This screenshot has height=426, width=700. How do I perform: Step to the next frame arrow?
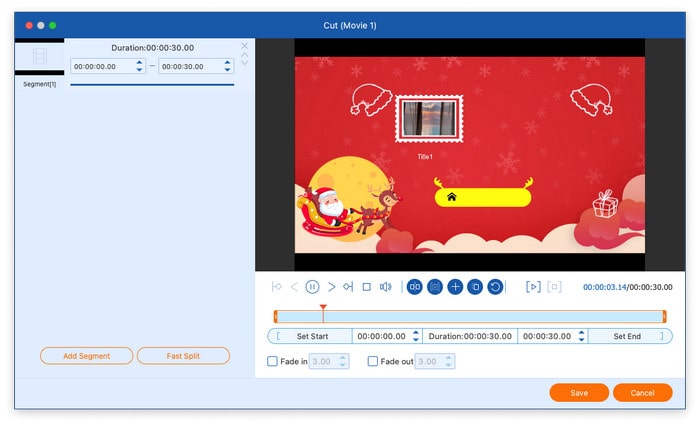pos(331,287)
